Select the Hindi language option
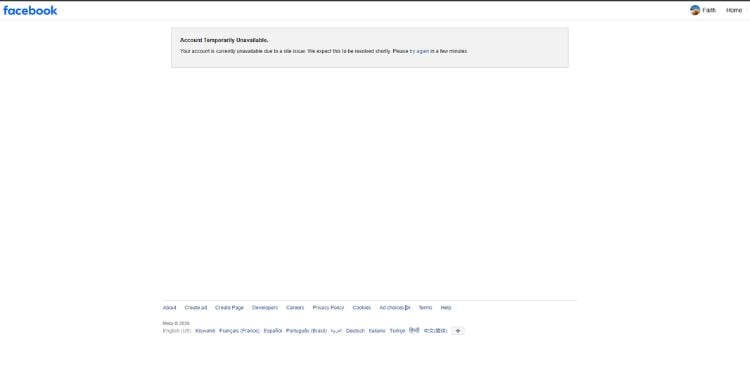Viewport: 750px width, 375px height. point(414,331)
